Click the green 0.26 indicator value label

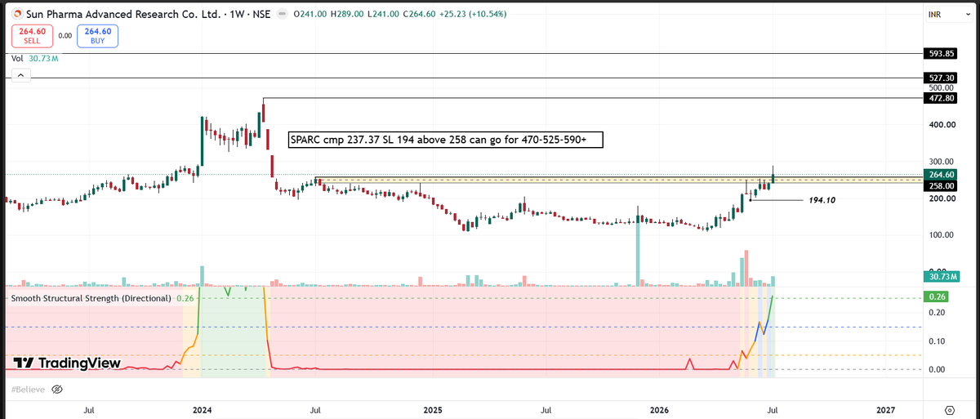tap(937, 297)
